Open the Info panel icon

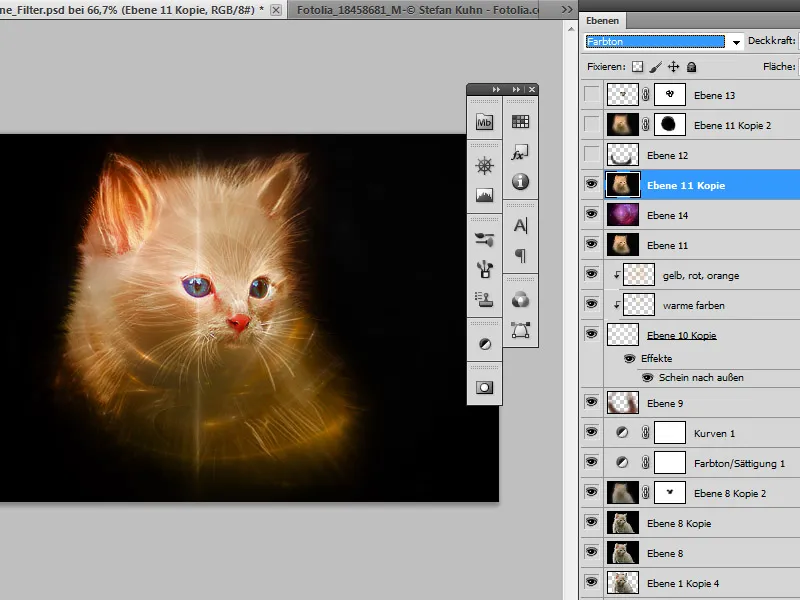coord(520,182)
